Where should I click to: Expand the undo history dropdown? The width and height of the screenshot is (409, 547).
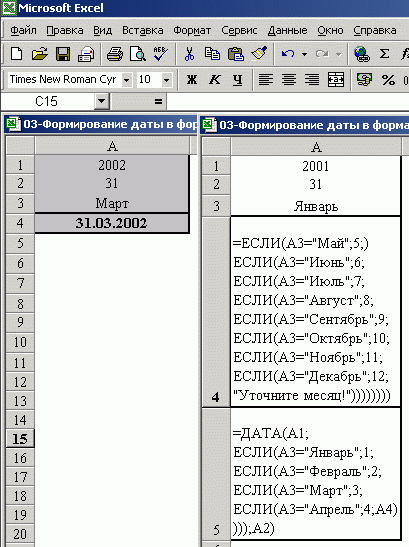coord(304,54)
